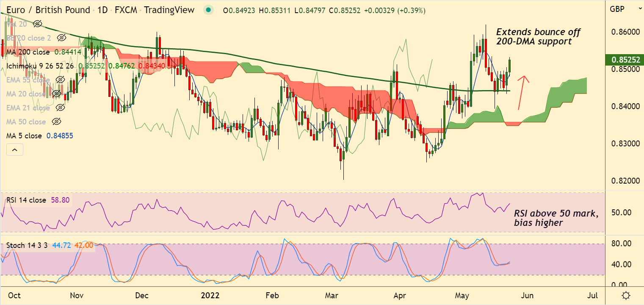This screenshot has height=305, width=644.
Task: Click the RSI value 58.80
Action: (x=59, y=200)
